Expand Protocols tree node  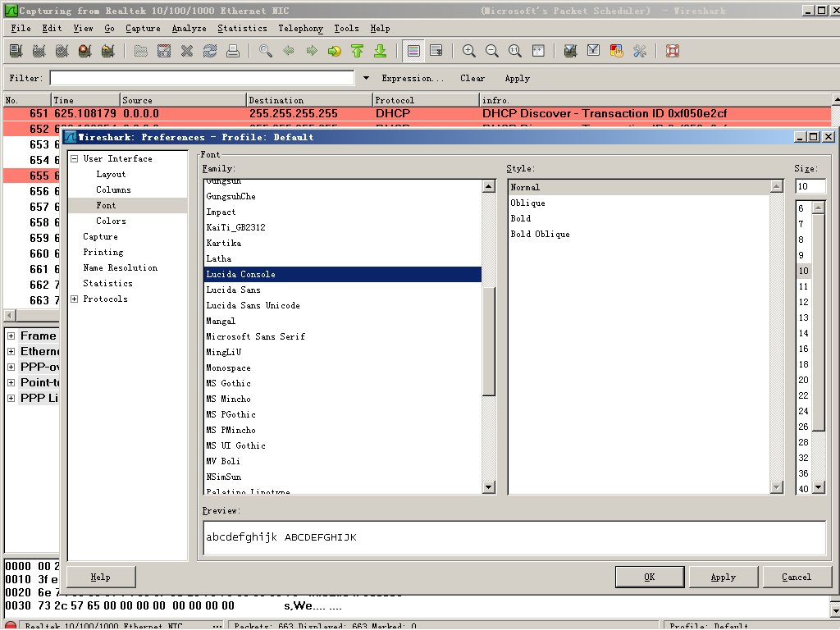click(75, 299)
